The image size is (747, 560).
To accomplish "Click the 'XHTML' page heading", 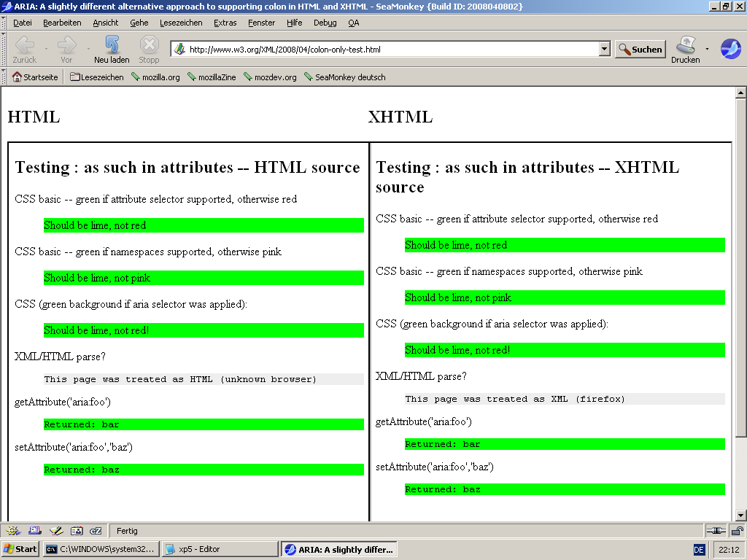I will tap(400, 117).
